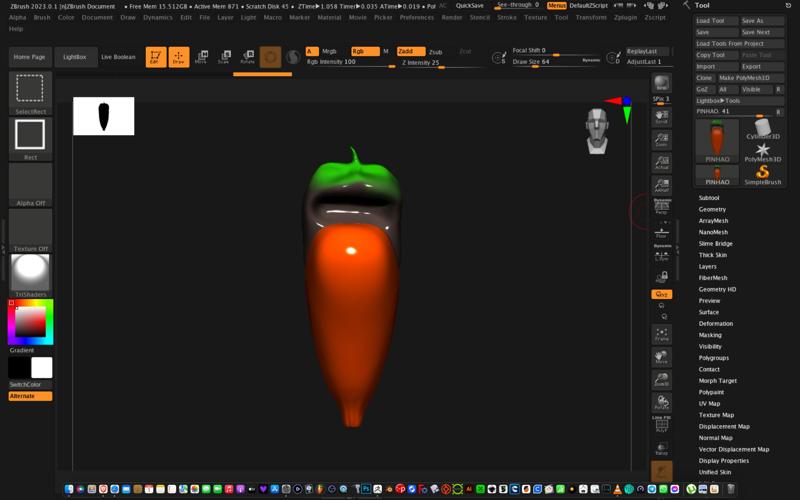
Task: Click the black silhouette thumbnail preview
Action: 104,116
